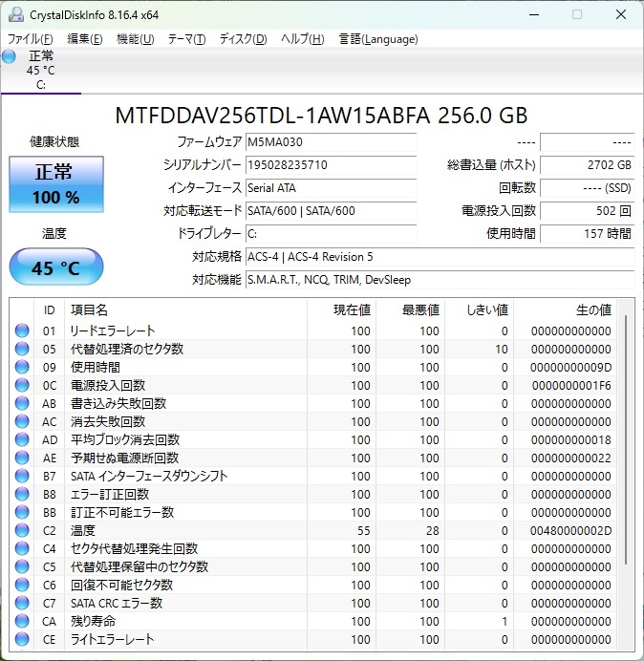644x661 pixels.
Task: Click raw value 000000000022 in 予期せぬ電源断回数 row
Action: coord(571,458)
